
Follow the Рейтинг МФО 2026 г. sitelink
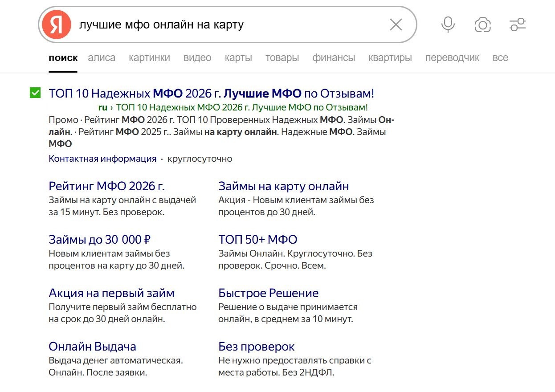[x=106, y=186]
